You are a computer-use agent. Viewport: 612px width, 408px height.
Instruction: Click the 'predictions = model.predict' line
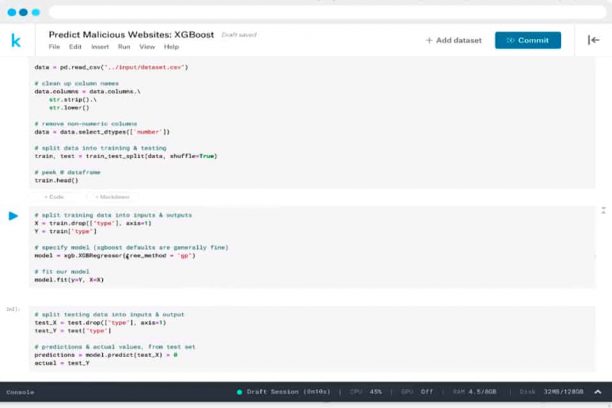coord(106,355)
